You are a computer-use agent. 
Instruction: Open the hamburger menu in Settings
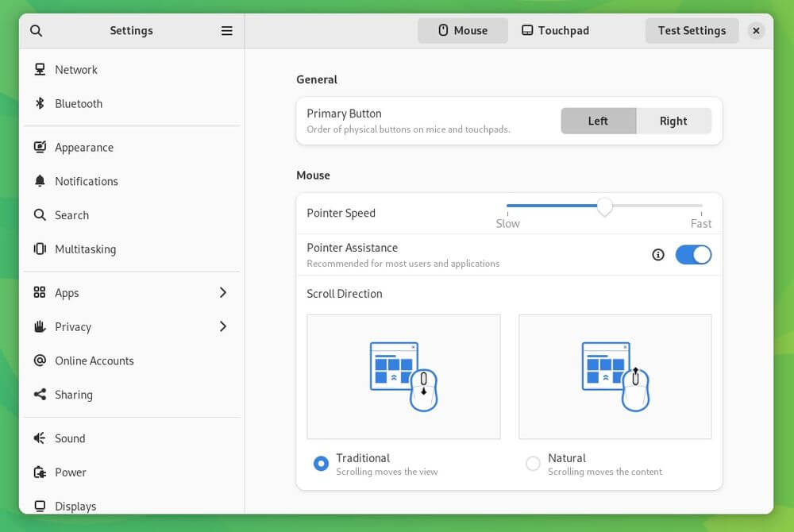(226, 30)
